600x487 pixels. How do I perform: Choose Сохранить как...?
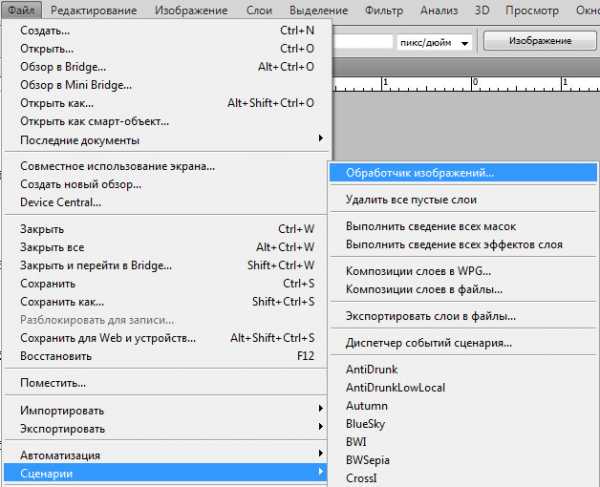pos(167,302)
